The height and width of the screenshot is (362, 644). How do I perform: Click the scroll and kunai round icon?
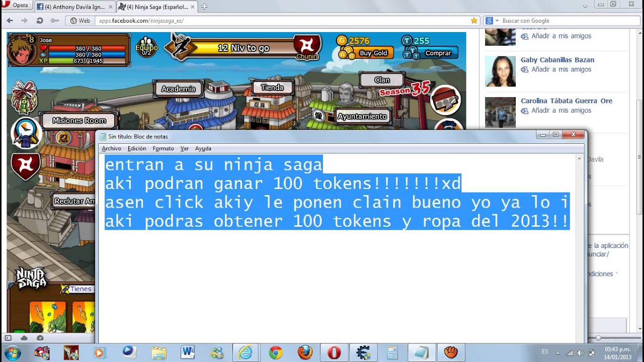pyautogui.click(x=445, y=100)
